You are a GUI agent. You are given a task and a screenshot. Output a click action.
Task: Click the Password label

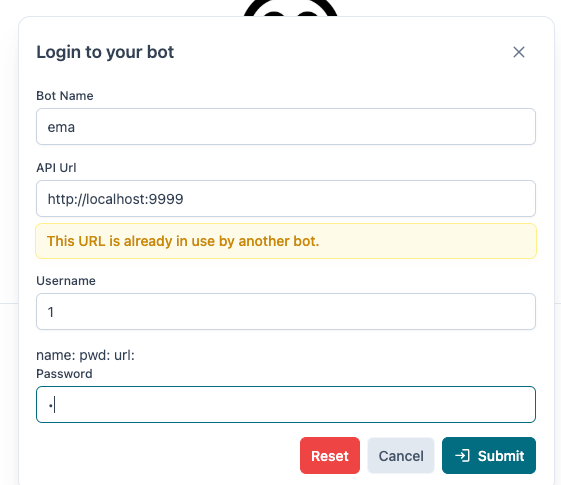point(64,374)
